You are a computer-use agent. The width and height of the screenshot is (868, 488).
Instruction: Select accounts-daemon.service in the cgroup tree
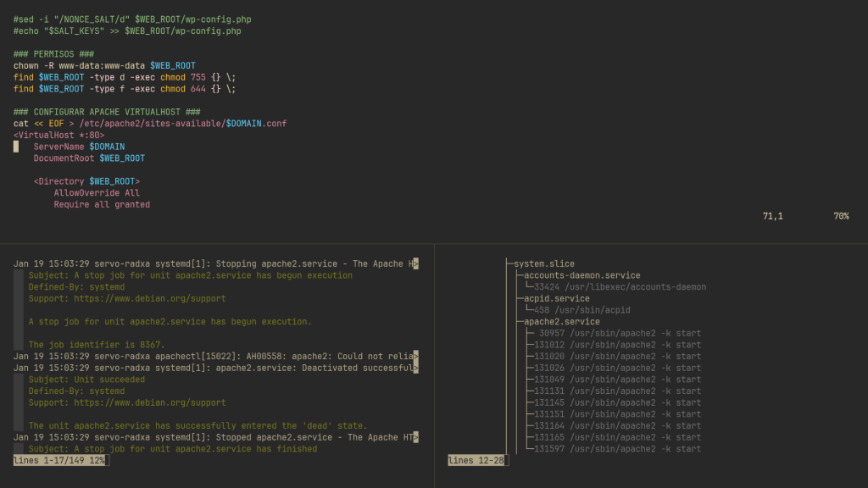click(x=581, y=275)
